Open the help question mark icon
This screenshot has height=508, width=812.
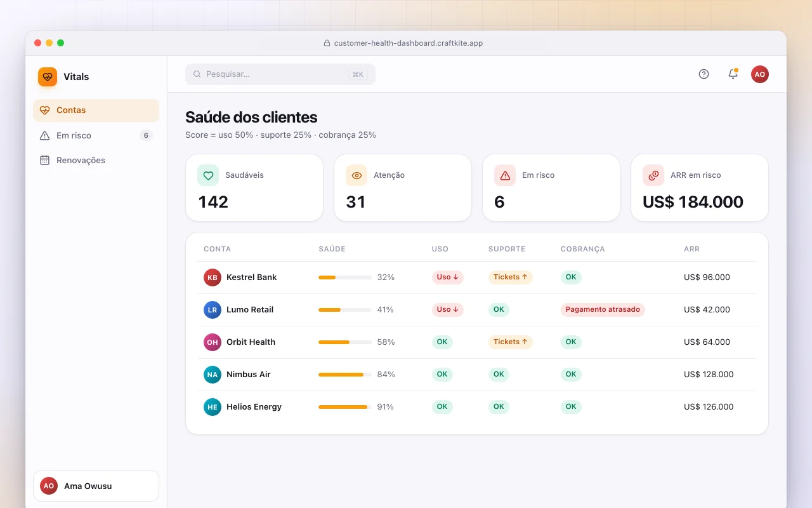704,74
